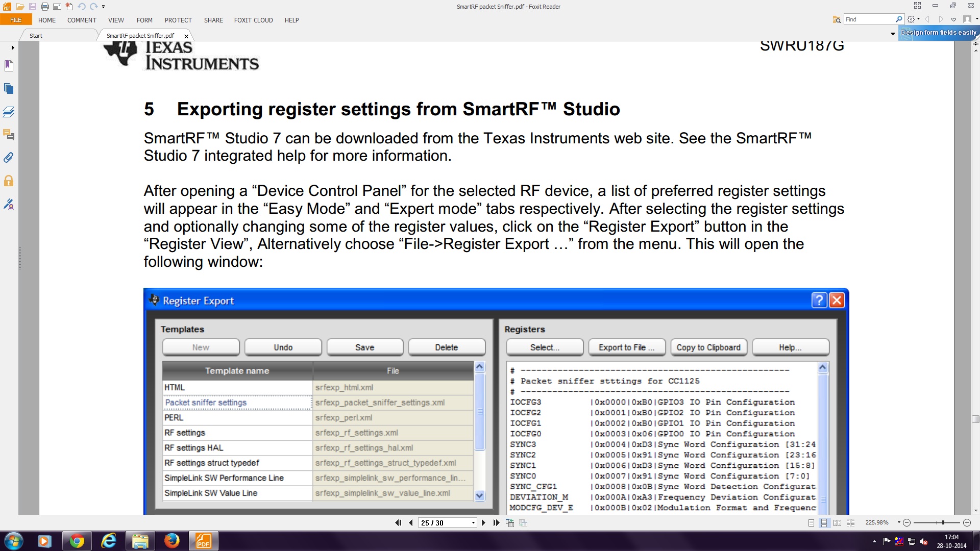Viewport: 980px width, 551px height.
Task: Open the Windows Start menu
Action: point(14,541)
